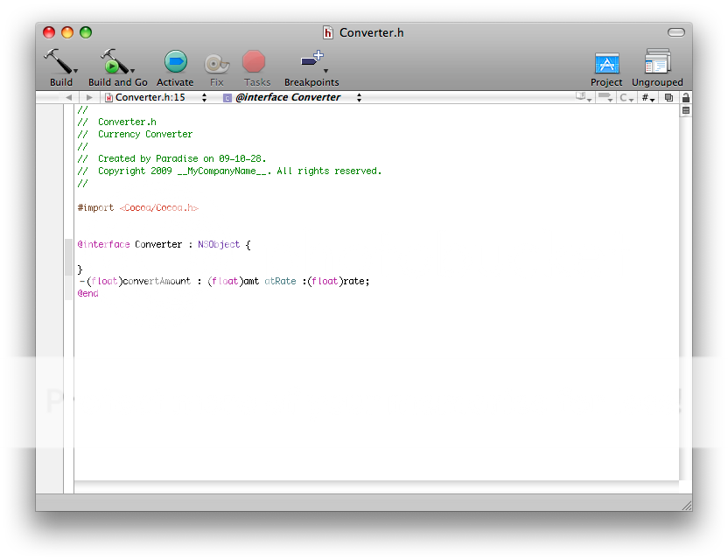Viewport: 728px width, 560px height.
Task: Click the Copyright 2009 comment line
Action: click(229, 171)
